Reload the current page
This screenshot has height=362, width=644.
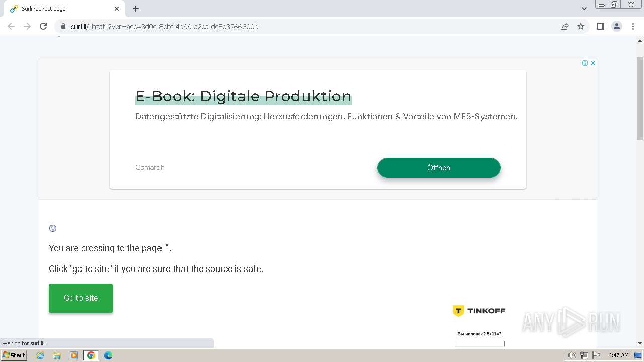pyautogui.click(x=43, y=26)
